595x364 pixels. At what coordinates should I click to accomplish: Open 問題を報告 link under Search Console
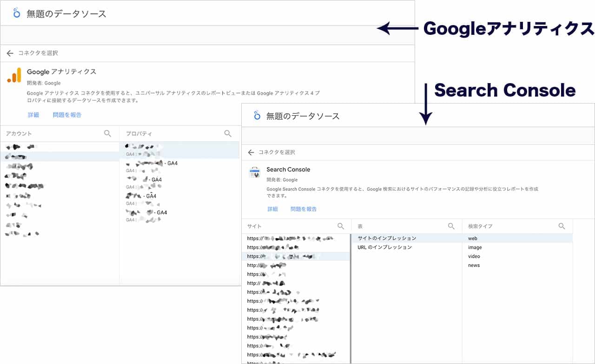click(304, 209)
